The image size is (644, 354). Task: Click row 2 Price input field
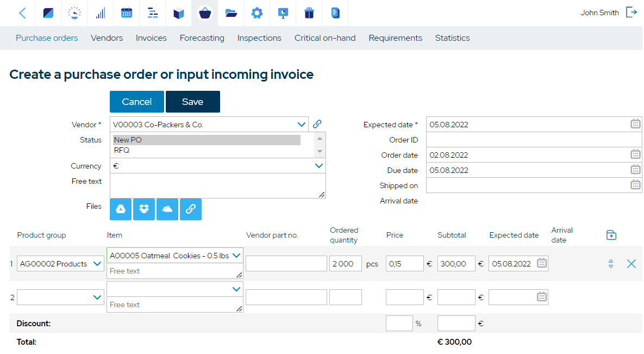tap(404, 297)
